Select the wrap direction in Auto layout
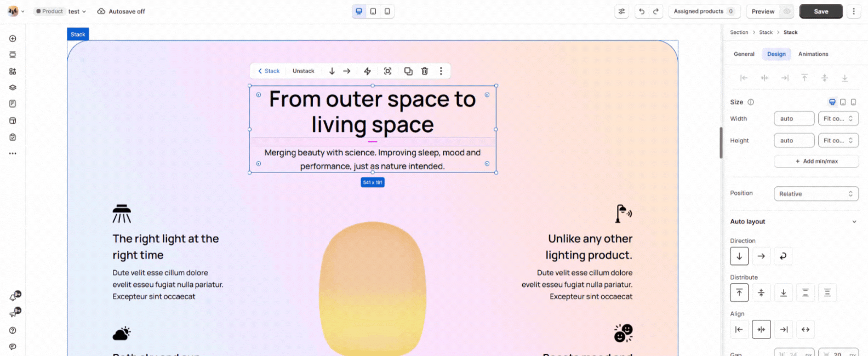Viewport: 868px width, 356px height. (x=783, y=256)
